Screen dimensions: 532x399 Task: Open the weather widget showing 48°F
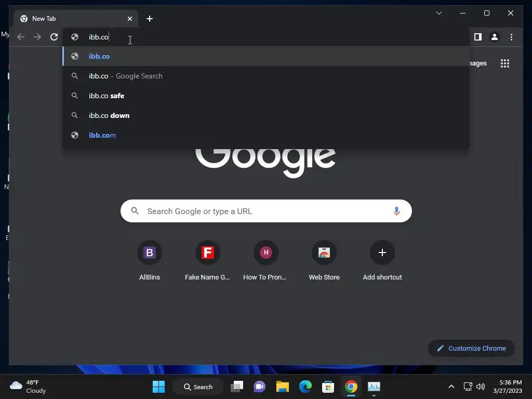pos(28,387)
